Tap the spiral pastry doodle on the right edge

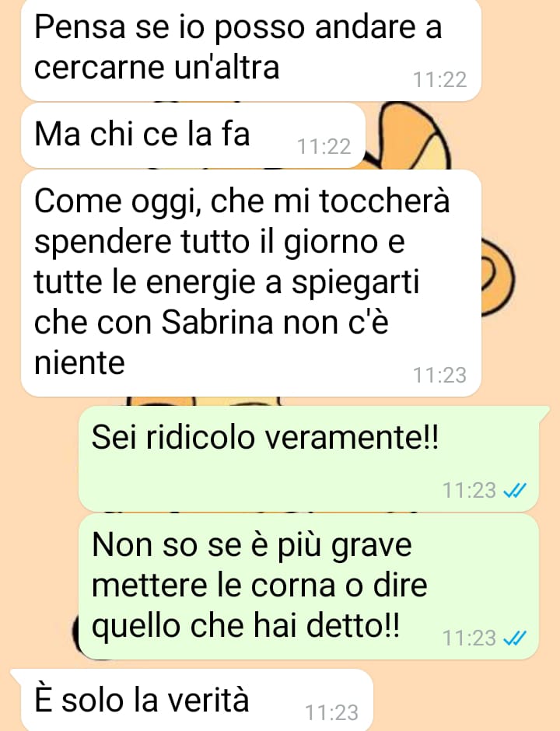tap(497, 278)
